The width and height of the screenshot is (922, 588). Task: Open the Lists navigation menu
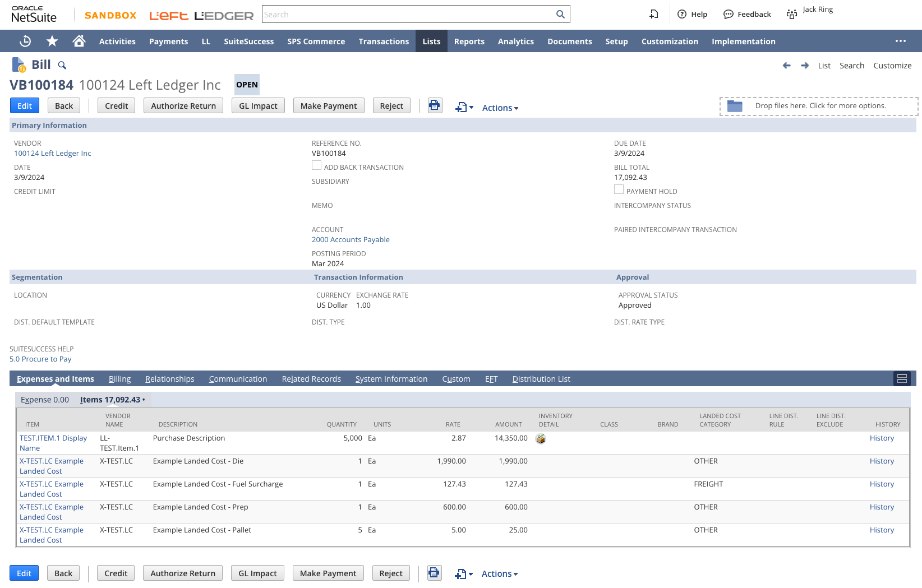pos(431,41)
